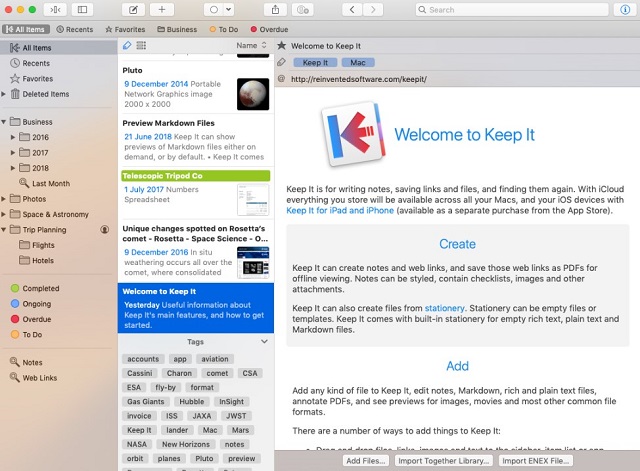Create a new note with compose icon
Screen dimensions: 640x471
(x=133, y=9)
